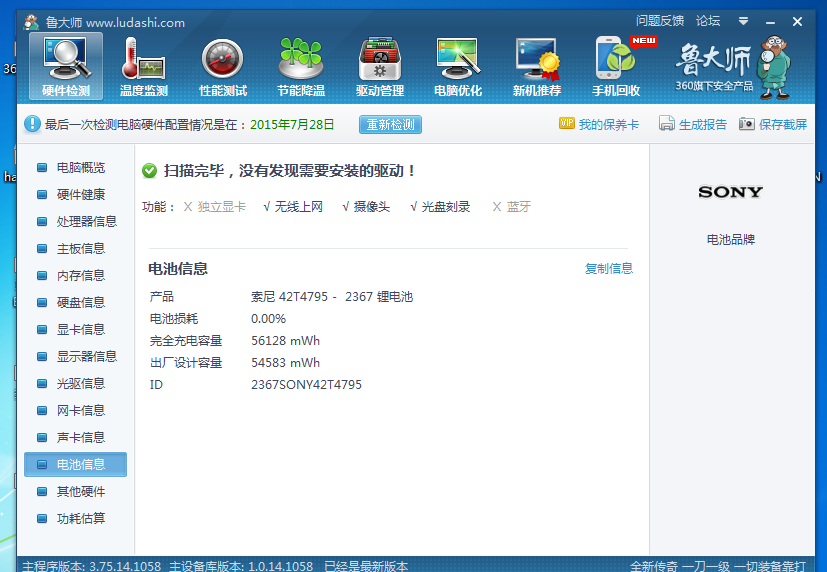Click the green scan-complete checkmark icon
827x572 pixels.
point(149,171)
